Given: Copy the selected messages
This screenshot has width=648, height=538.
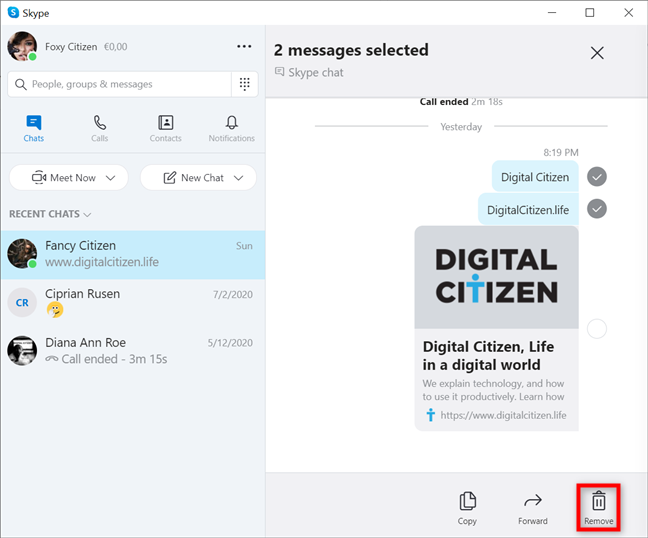Looking at the screenshot, I should [467, 508].
